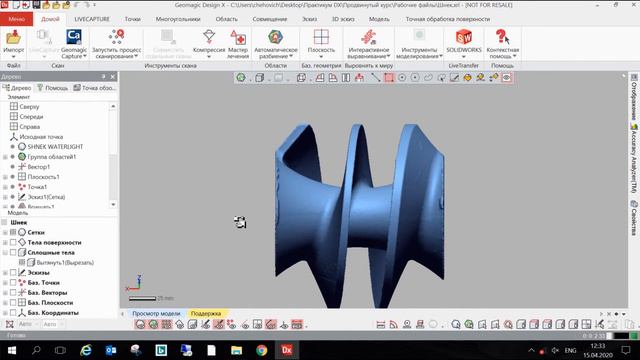Toggle visibility dot for SHNEK WATERLIGHT
Viewport: 640px width, 360px height.
(x=13, y=147)
